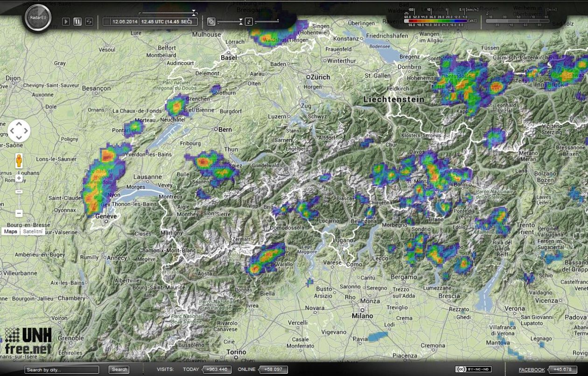Screen dimensions: 588x376
Task: Click the time field 12.45 UTC
Action: [x=168, y=21]
